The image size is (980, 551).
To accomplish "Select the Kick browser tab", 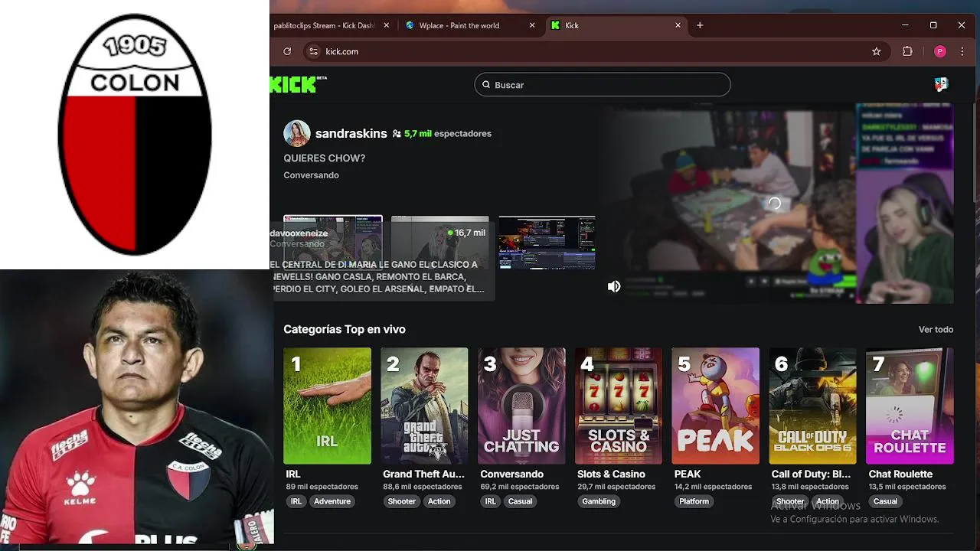I will pos(615,25).
